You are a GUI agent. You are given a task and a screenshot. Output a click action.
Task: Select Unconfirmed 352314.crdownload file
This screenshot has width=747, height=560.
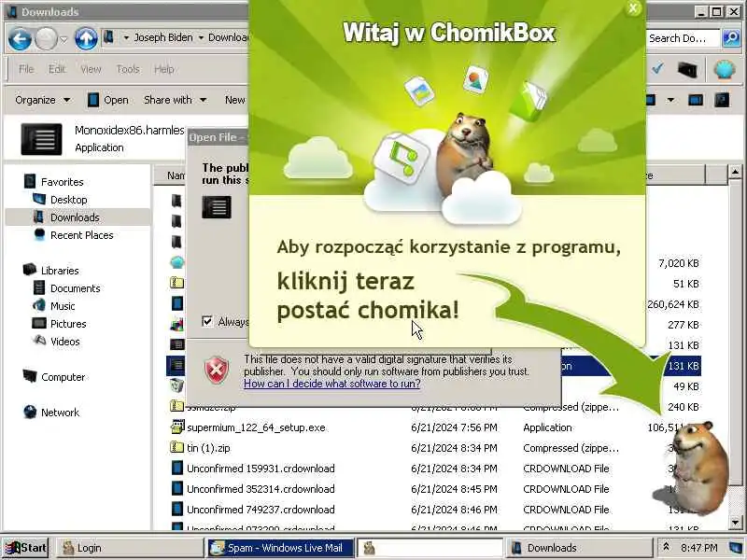pos(261,489)
